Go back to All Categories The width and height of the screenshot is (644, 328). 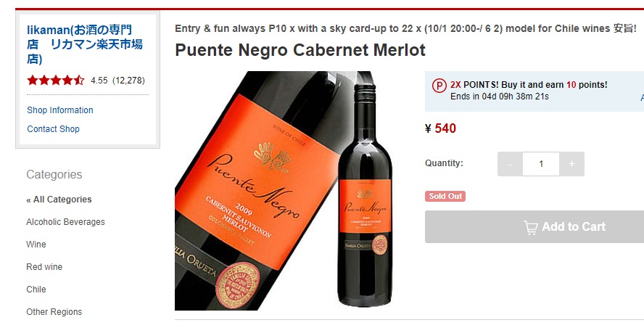click(59, 200)
